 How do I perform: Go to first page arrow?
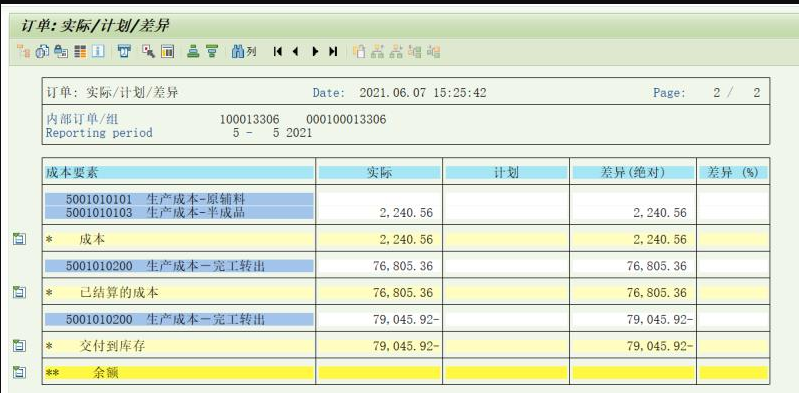tap(277, 51)
